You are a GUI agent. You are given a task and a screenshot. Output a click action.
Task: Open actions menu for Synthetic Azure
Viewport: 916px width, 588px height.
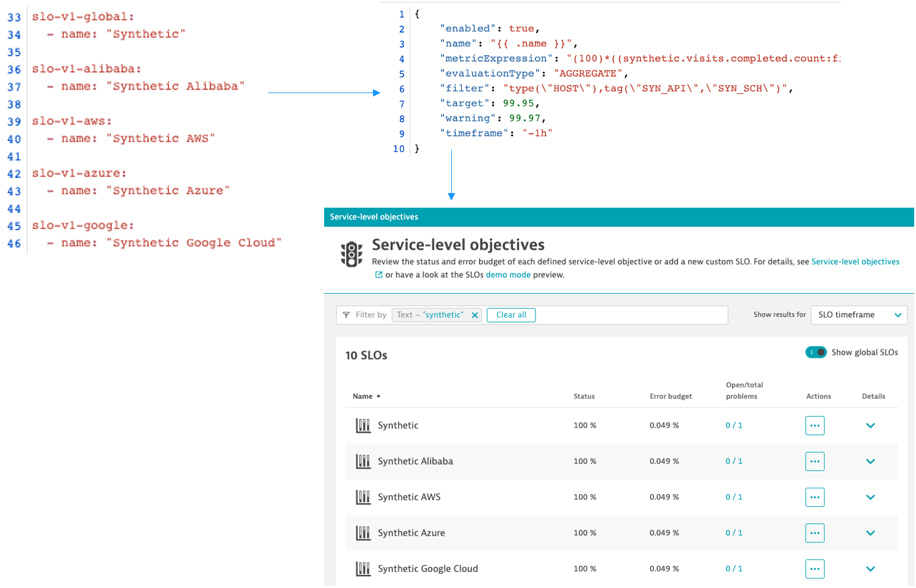(814, 533)
